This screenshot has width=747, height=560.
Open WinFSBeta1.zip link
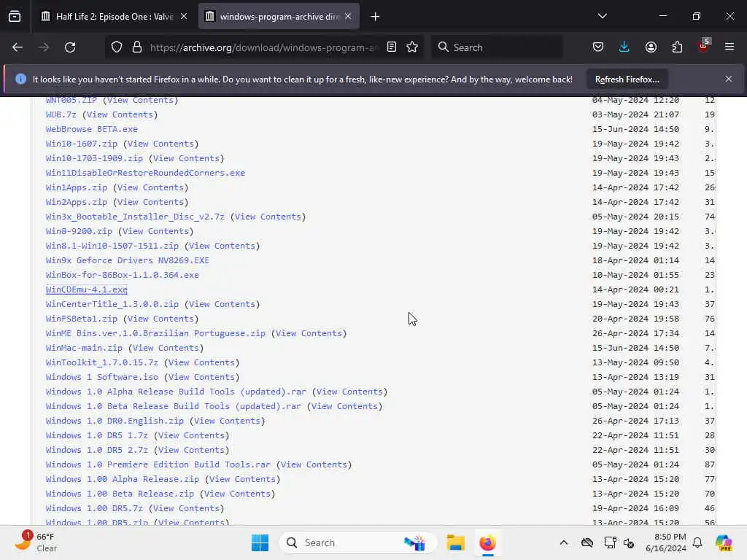[82, 319]
